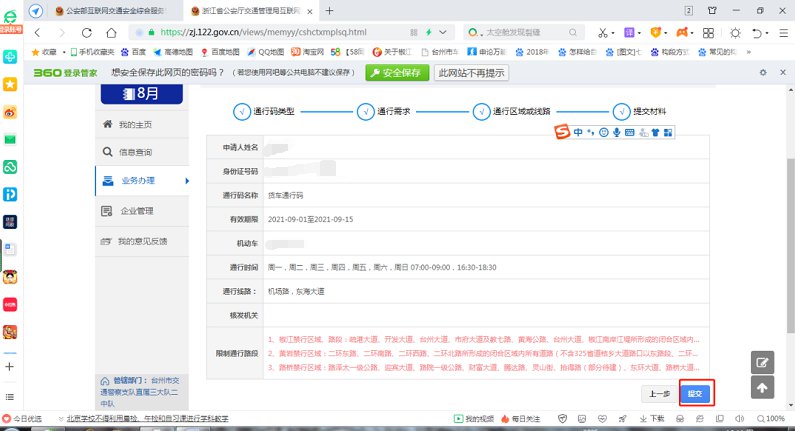Click the Sogou microphone voice input icon
This screenshot has width=795, height=431.
tap(617, 133)
